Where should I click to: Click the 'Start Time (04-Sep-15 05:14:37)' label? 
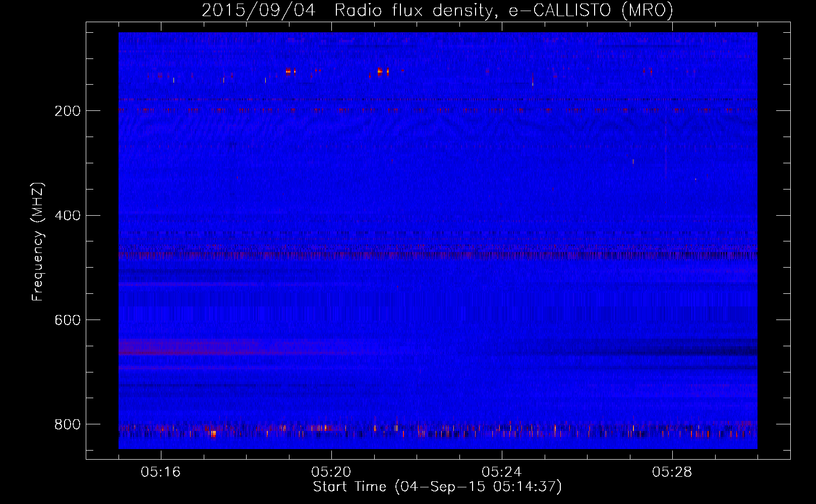(437, 487)
